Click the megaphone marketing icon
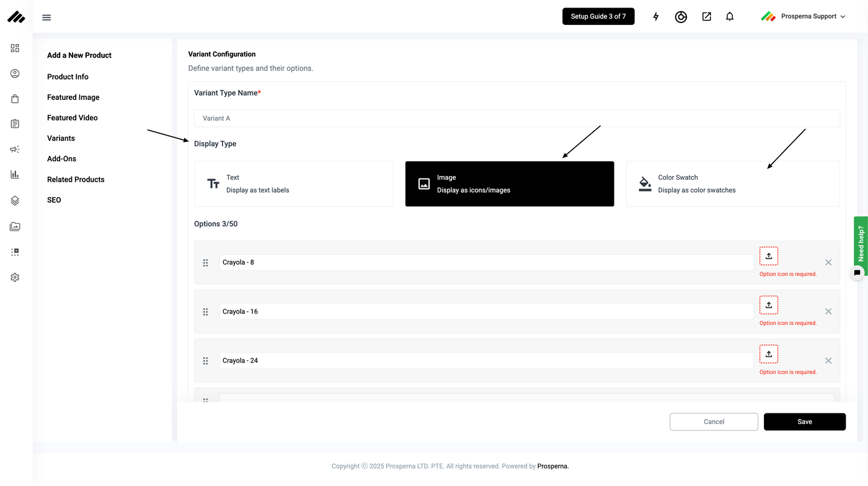Image resolution: width=868 pixels, height=486 pixels. 15,149
